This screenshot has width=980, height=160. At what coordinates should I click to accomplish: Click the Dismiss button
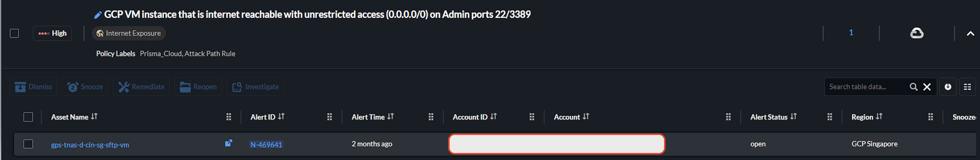tap(33, 87)
